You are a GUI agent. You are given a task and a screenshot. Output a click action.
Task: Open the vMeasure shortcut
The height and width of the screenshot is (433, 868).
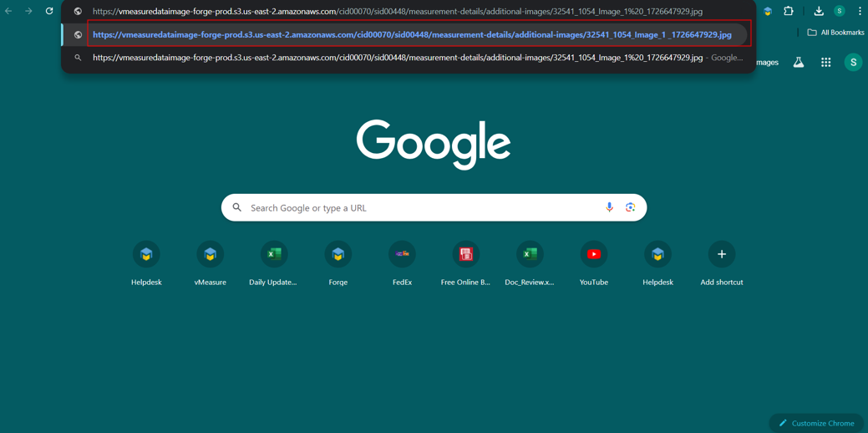pos(210,263)
